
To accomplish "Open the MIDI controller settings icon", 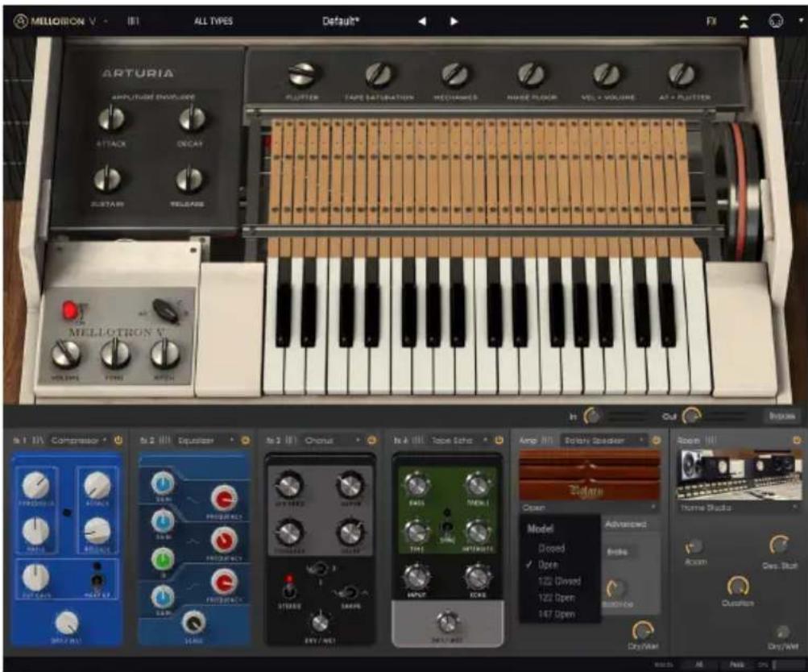I will (776, 21).
